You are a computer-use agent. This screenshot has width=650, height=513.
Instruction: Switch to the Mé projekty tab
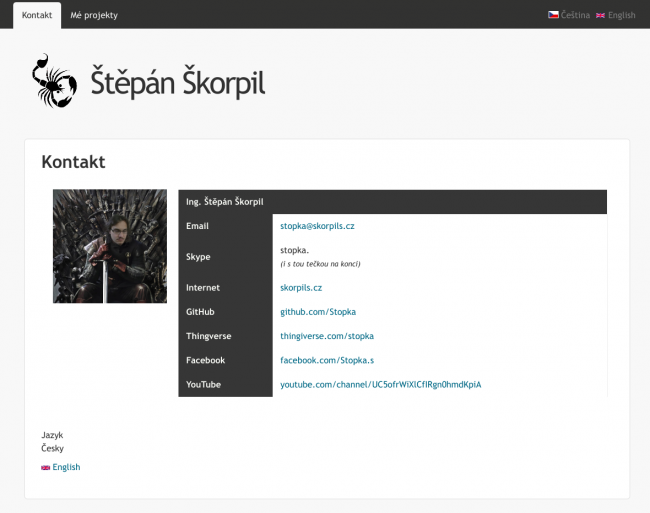click(x=94, y=15)
